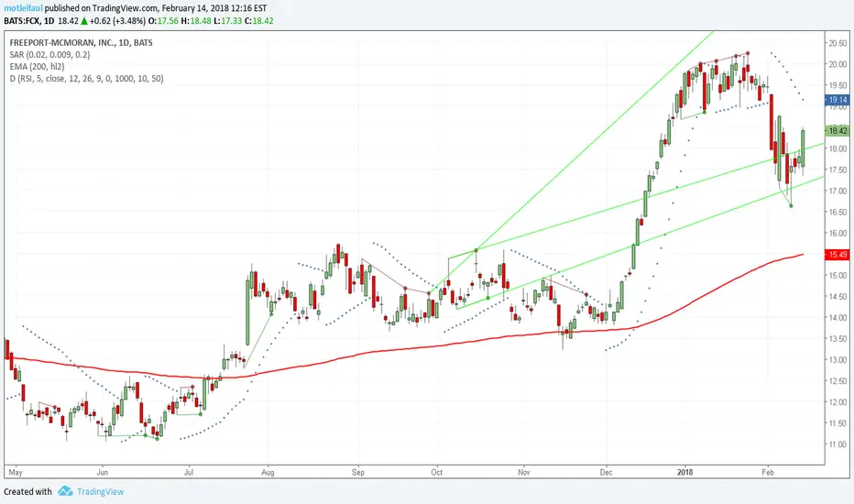Viewport: 854px width, 504px height.
Task: Click the 19.14 blue price label
Action: click(x=838, y=100)
